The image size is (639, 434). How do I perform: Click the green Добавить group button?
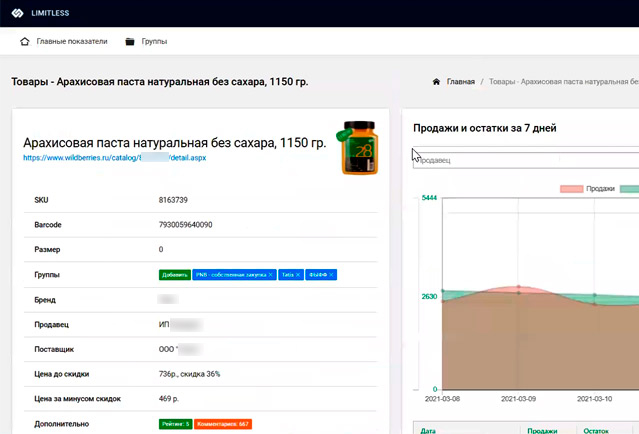point(175,275)
